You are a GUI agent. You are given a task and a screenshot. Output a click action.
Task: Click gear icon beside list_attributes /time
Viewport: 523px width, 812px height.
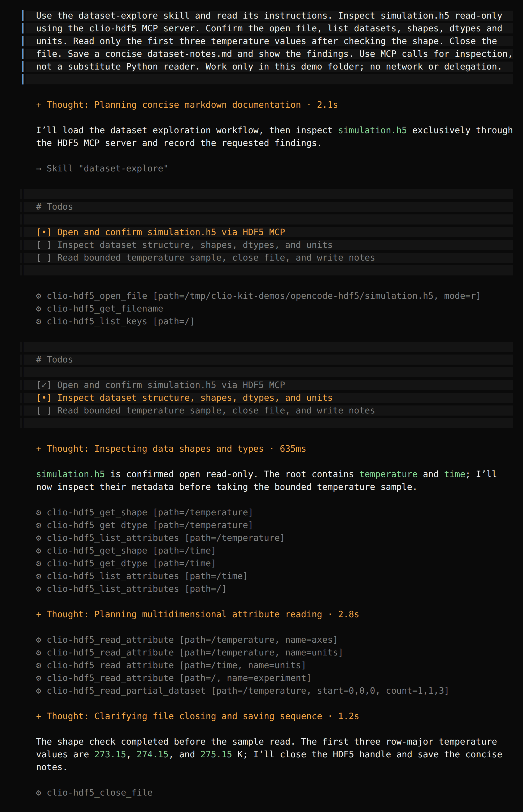coord(39,576)
